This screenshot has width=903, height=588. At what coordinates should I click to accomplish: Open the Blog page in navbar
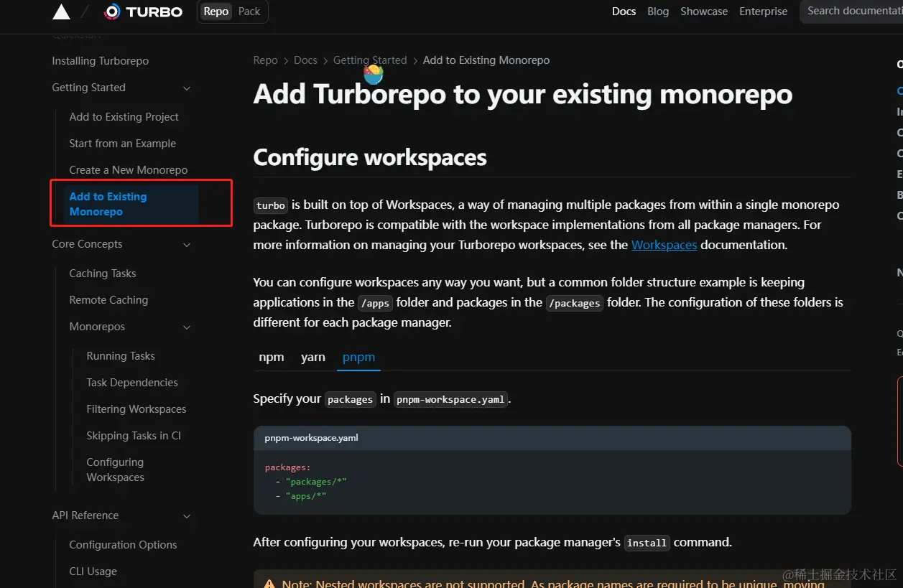(658, 11)
